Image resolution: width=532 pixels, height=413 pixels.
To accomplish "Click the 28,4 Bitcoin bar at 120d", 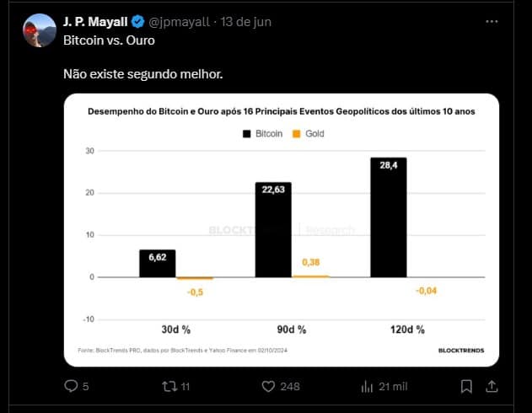I will (x=389, y=217).
